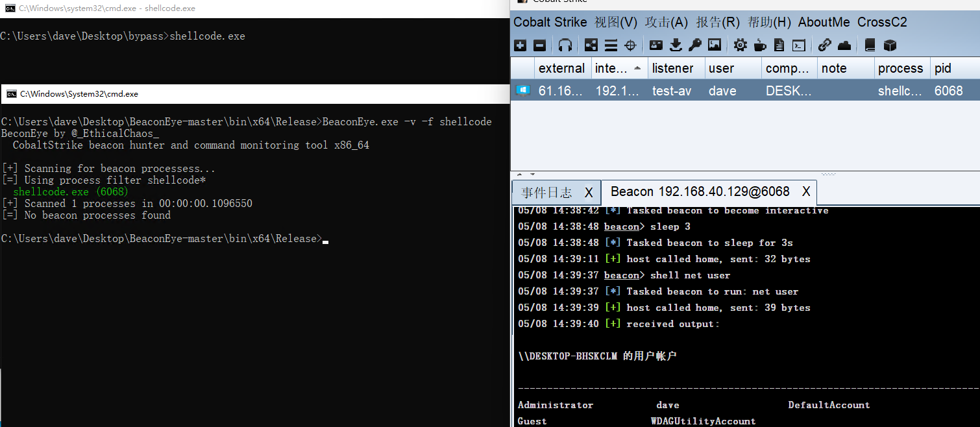980x427 pixels.
Task: Open the 攻击(A) menu
Action: pos(667,22)
